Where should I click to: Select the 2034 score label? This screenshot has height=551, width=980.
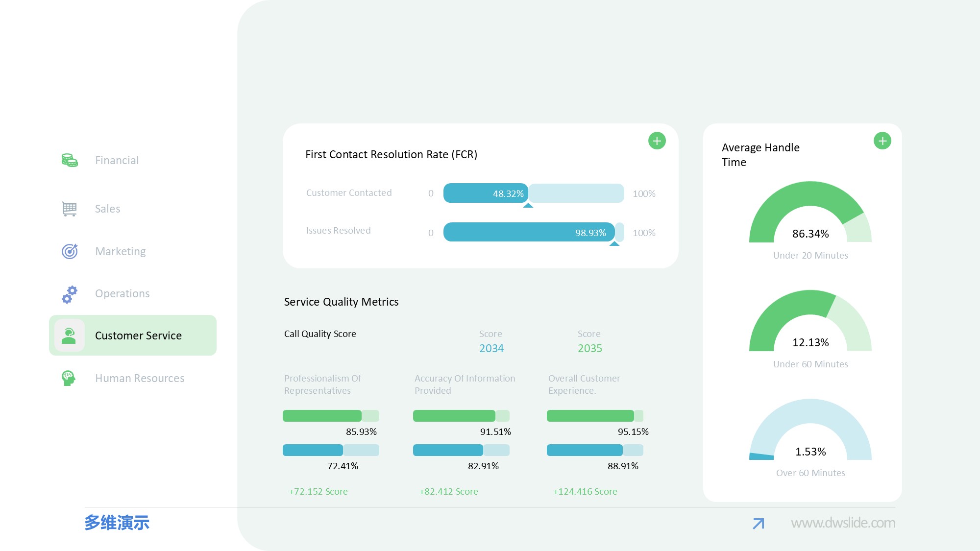pos(491,348)
